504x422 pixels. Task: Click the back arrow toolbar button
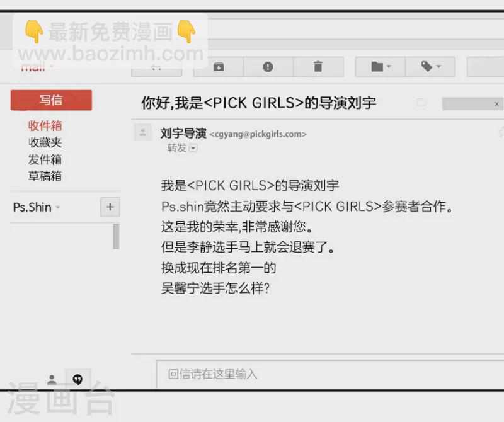(156, 67)
